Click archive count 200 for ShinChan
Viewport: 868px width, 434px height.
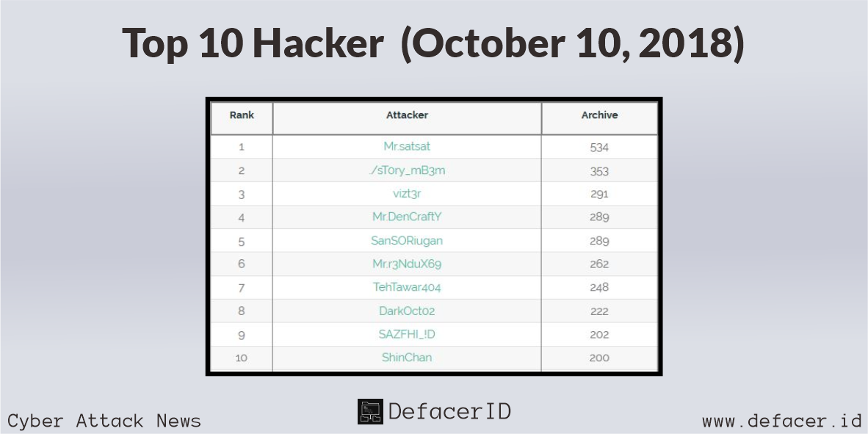click(x=599, y=358)
